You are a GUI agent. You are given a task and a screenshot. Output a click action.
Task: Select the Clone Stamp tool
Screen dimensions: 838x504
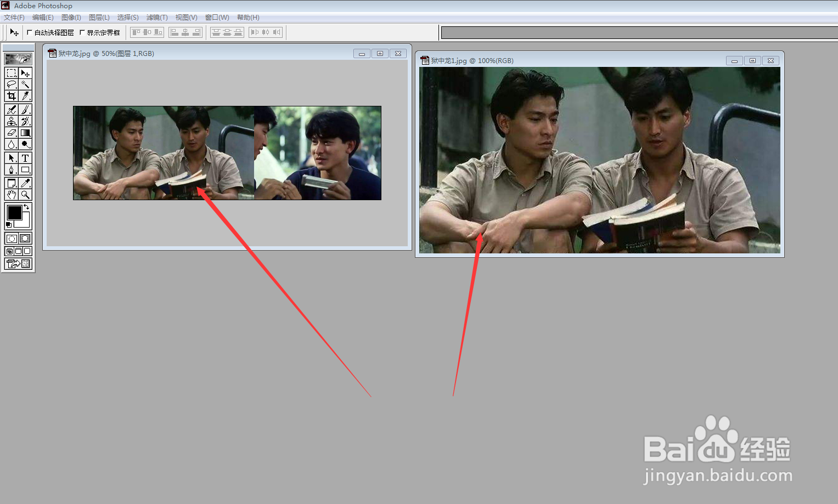[x=11, y=121]
